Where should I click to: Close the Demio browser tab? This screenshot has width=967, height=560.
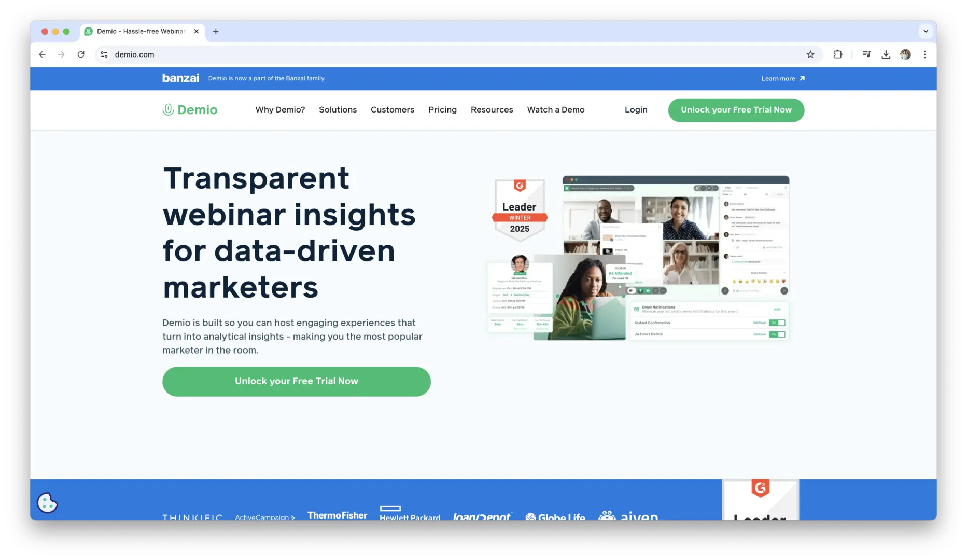tap(197, 31)
